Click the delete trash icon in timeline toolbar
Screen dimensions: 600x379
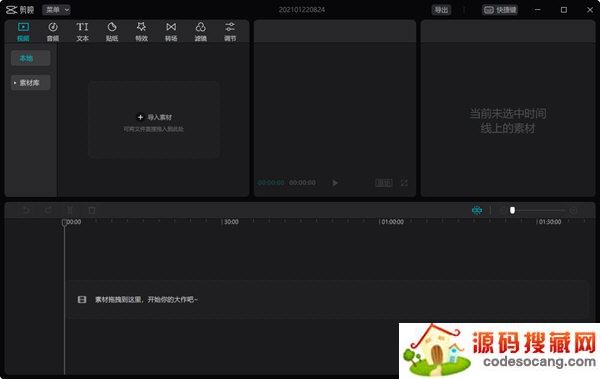point(92,210)
